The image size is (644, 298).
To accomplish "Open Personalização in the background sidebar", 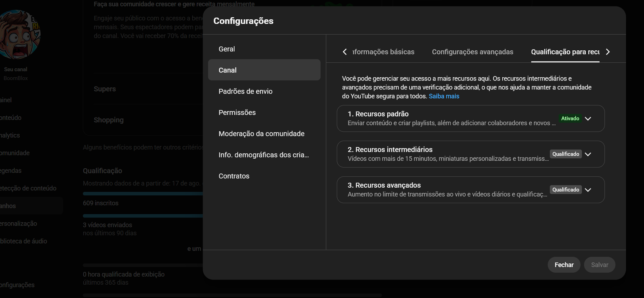I will click(x=19, y=223).
